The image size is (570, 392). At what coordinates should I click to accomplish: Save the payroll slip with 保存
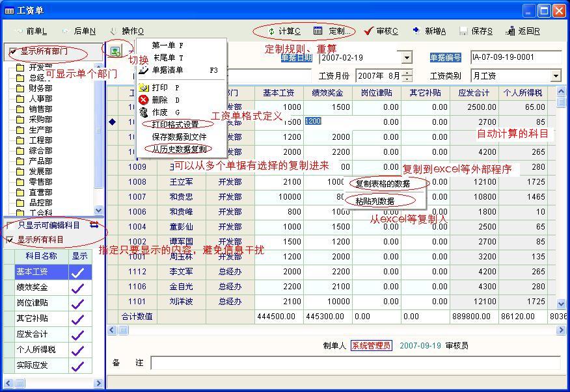tap(463, 31)
